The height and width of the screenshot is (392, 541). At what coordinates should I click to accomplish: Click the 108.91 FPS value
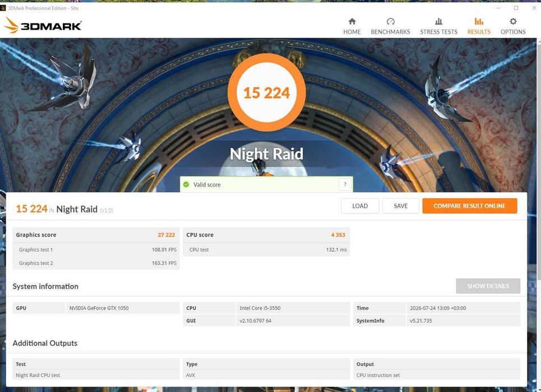[164, 250]
